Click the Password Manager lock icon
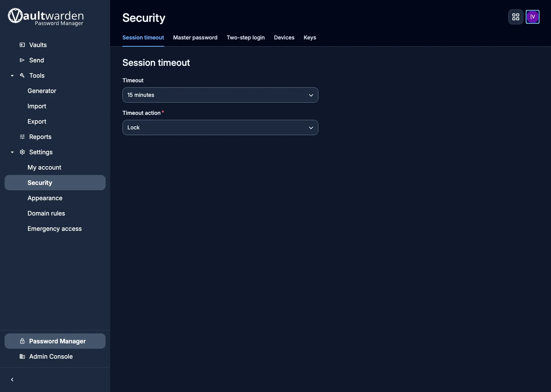The height and width of the screenshot is (392, 551). click(x=22, y=341)
